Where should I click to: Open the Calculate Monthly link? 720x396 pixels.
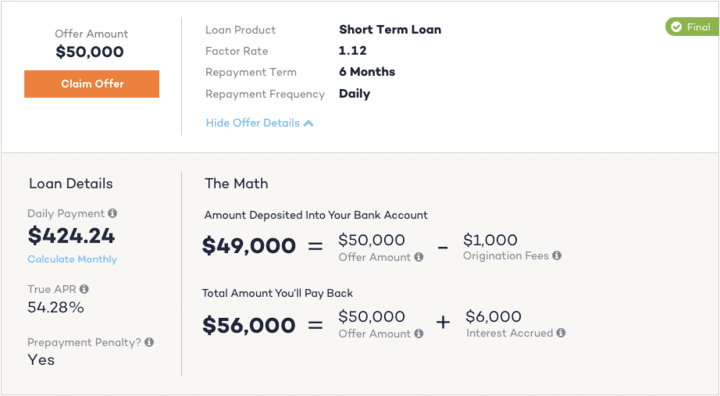(x=72, y=259)
